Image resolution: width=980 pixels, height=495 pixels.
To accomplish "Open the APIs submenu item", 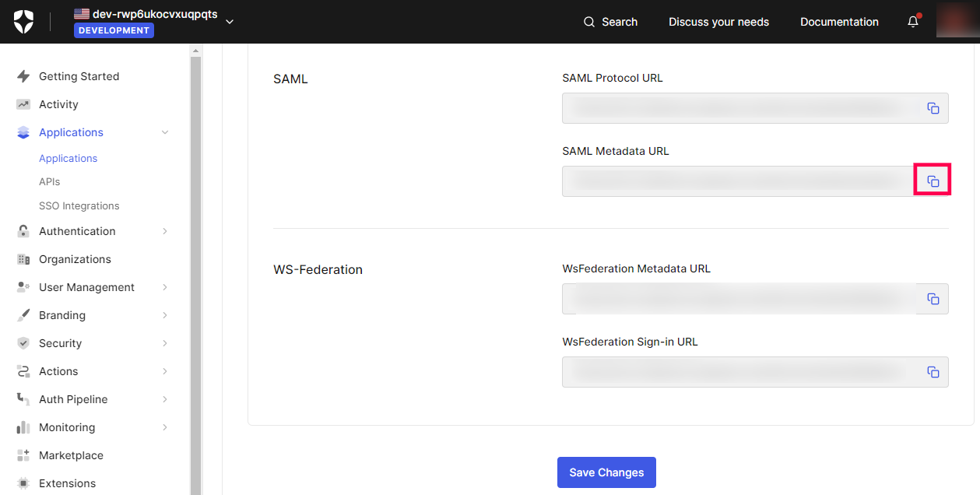I will click(50, 181).
